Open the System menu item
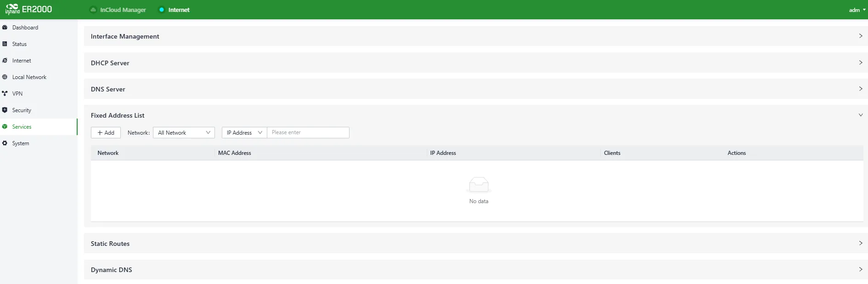The height and width of the screenshot is (284, 868). click(39, 143)
